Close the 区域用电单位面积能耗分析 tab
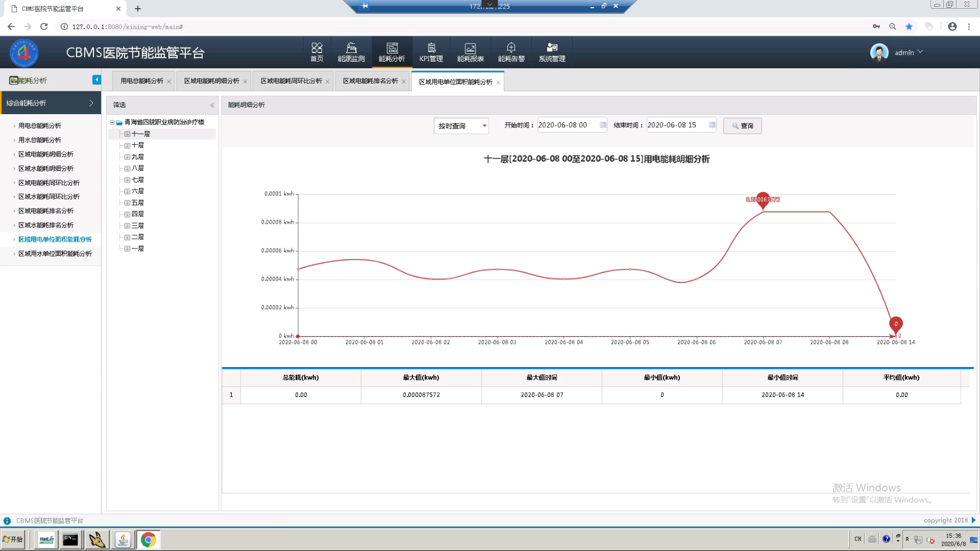Viewport: 980px width, 551px height. pos(498,82)
